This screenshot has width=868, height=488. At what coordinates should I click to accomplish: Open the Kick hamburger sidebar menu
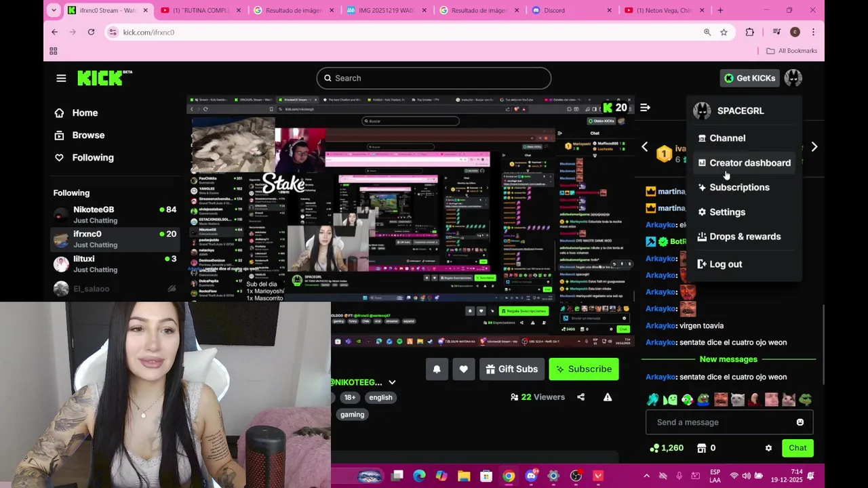coord(61,78)
